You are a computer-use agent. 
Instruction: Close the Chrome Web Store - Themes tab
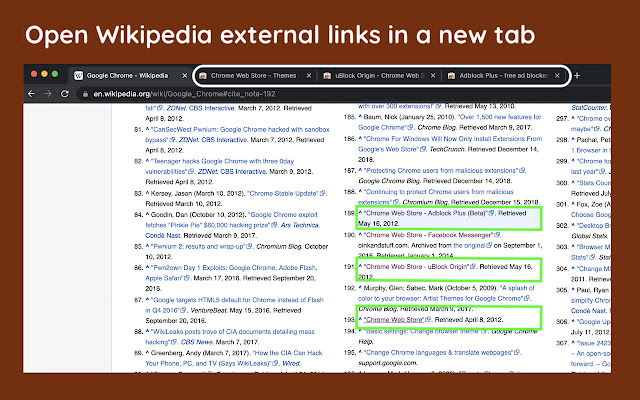pos(309,76)
